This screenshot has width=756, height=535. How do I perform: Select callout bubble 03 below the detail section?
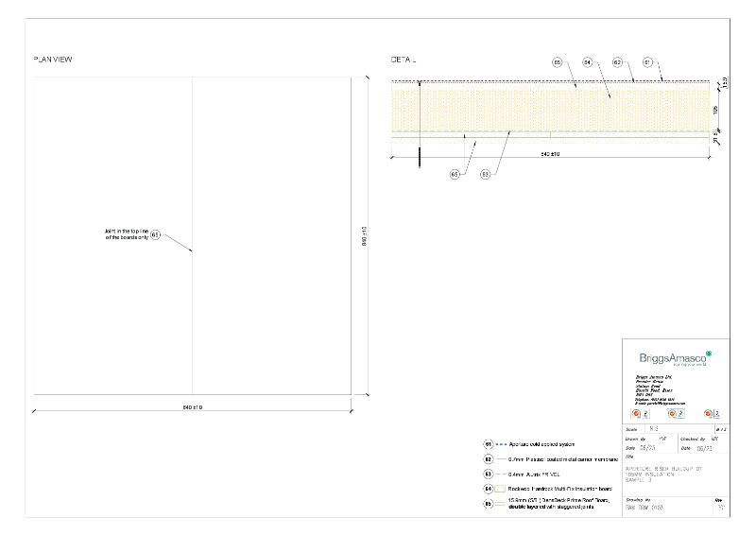click(x=485, y=174)
